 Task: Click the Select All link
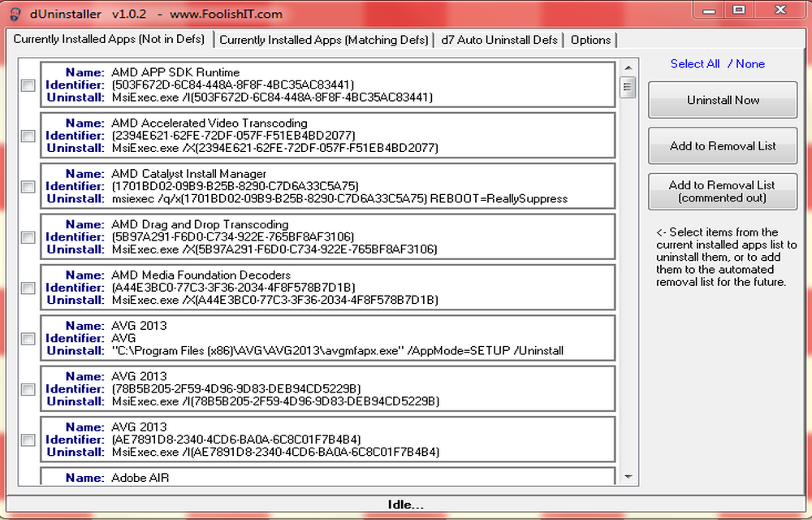tap(695, 63)
